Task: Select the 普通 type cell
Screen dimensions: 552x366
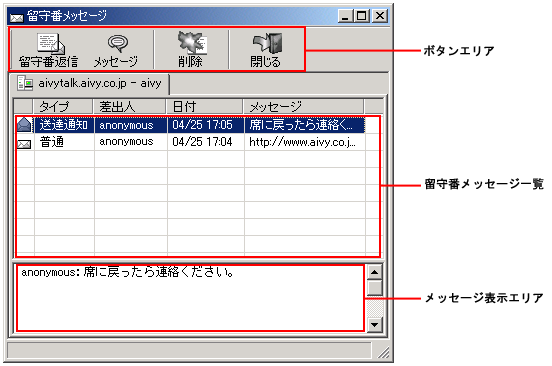Action: click(x=64, y=142)
